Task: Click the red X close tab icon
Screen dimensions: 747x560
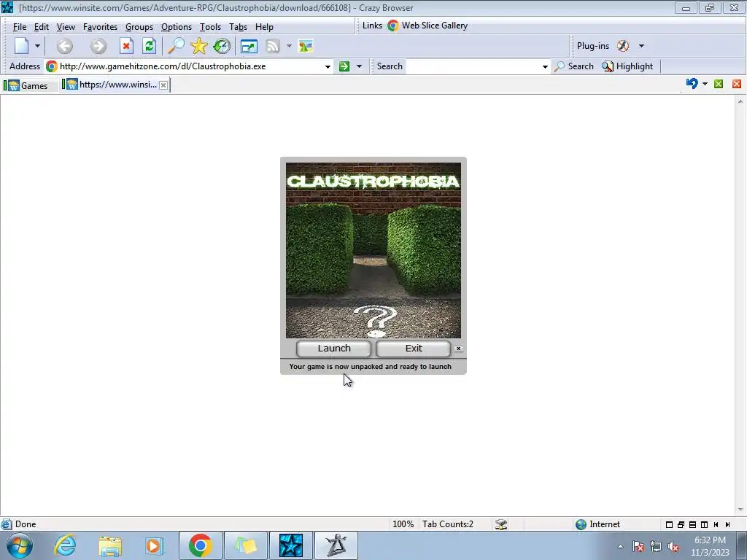Action: coord(737,85)
